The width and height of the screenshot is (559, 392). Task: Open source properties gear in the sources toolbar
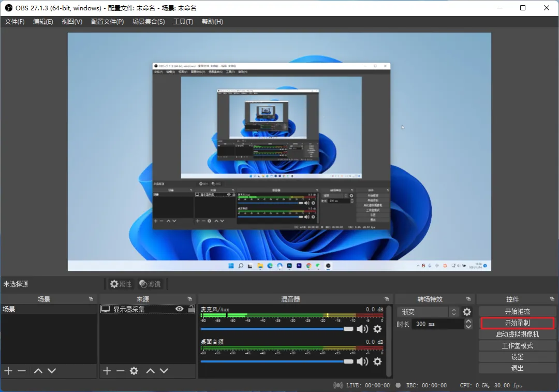tap(134, 371)
